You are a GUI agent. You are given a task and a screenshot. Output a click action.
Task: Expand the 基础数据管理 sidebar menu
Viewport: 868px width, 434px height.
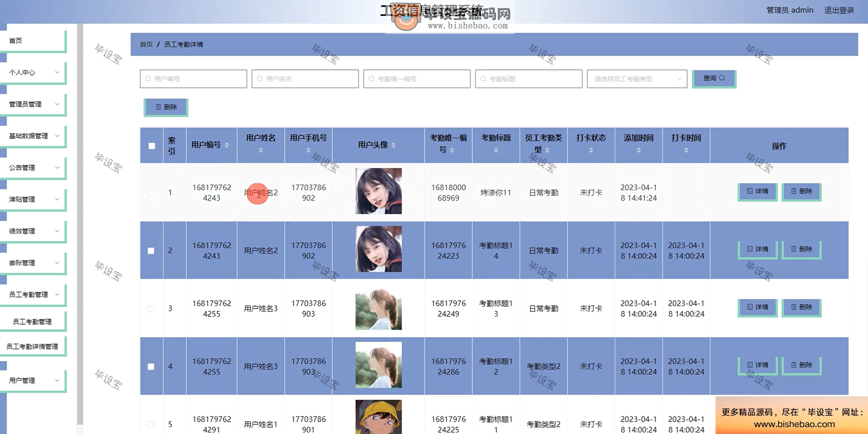click(33, 136)
